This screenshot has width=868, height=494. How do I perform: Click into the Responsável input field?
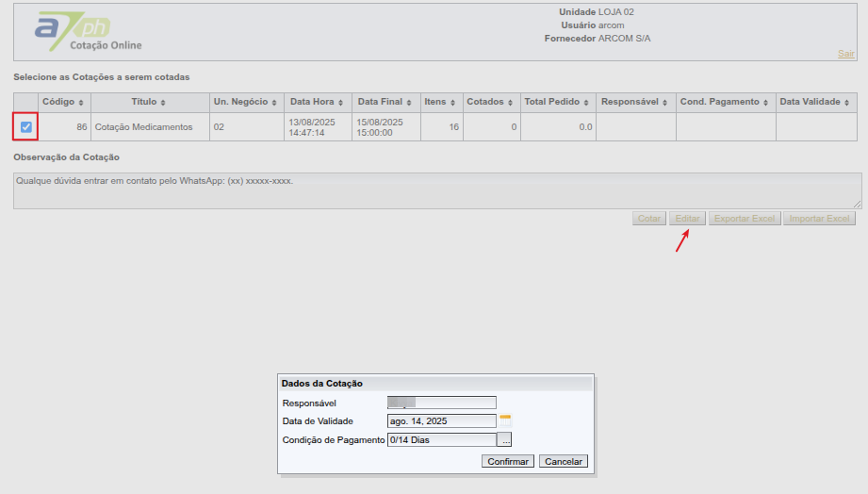point(441,403)
